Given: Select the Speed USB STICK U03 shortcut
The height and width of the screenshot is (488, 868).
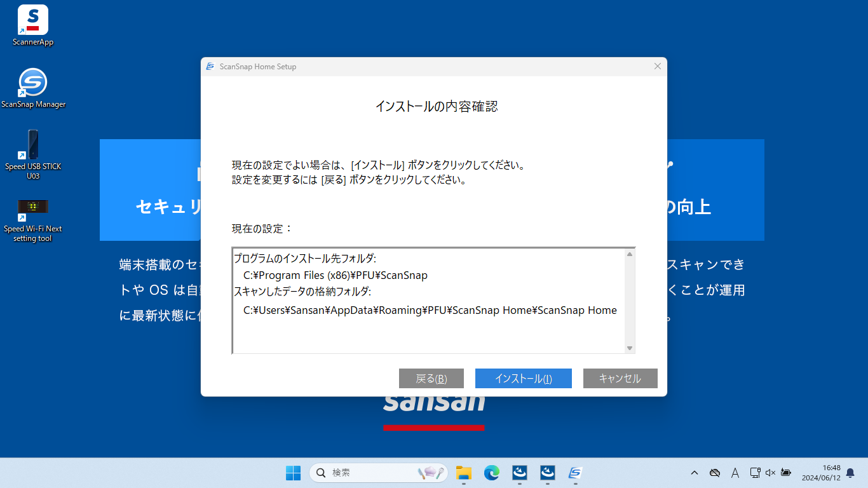Looking at the screenshot, I should [x=33, y=154].
